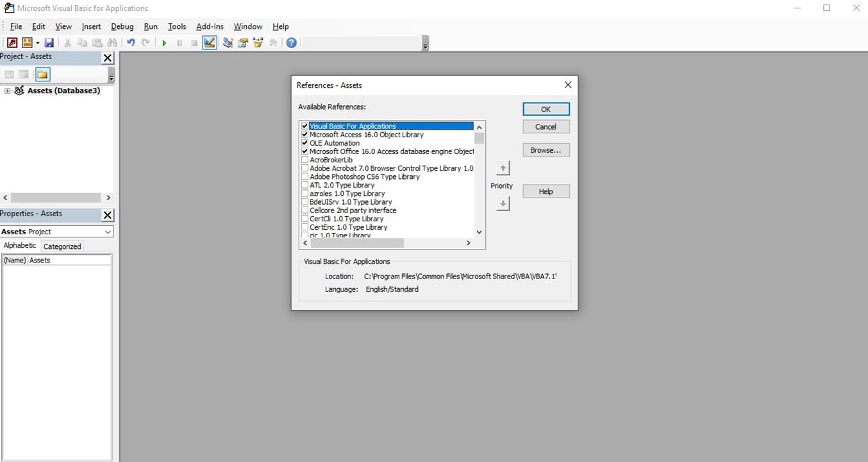Open the File menu
Image resolution: width=868 pixels, height=462 pixels.
16,26
